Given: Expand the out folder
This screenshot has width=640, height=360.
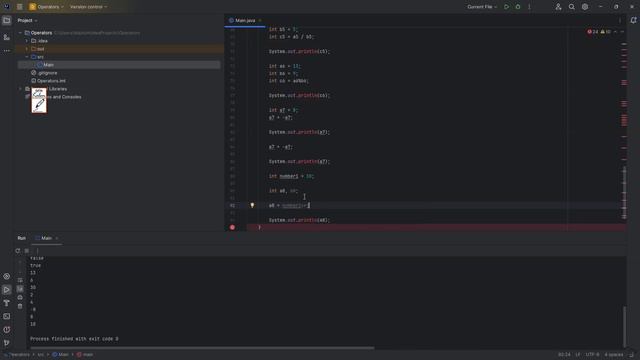Looking at the screenshot, I should click(27, 49).
